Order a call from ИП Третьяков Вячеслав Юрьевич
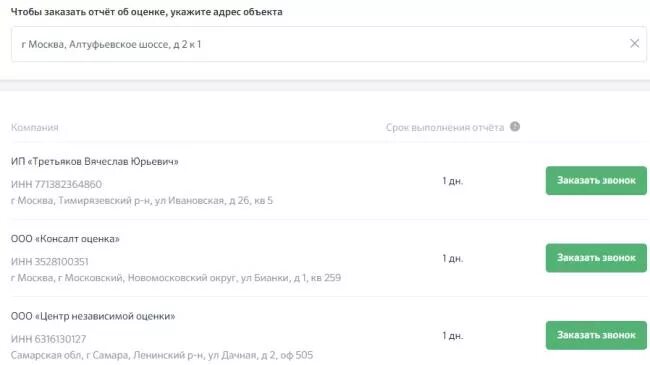 point(596,180)
